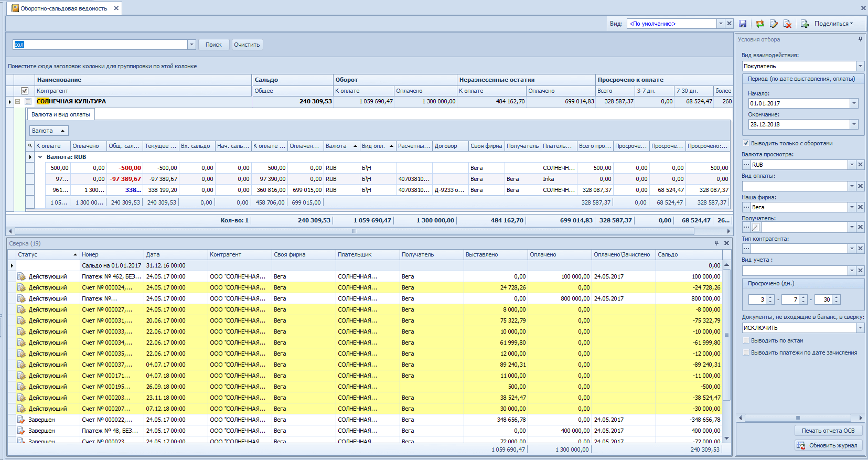The image size is (868, 460).
Task: Open the Вид взаимодействия dropdown
Action: pyautogui.click(x=860, y=66)
